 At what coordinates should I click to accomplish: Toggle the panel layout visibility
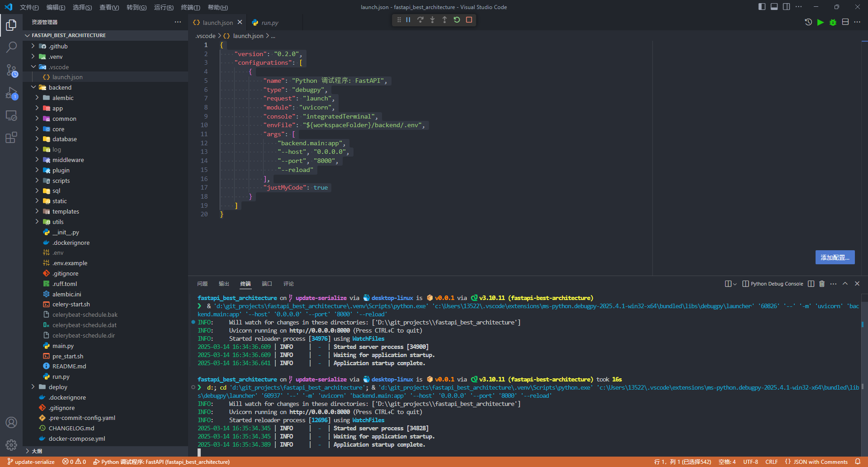(774, 6)
